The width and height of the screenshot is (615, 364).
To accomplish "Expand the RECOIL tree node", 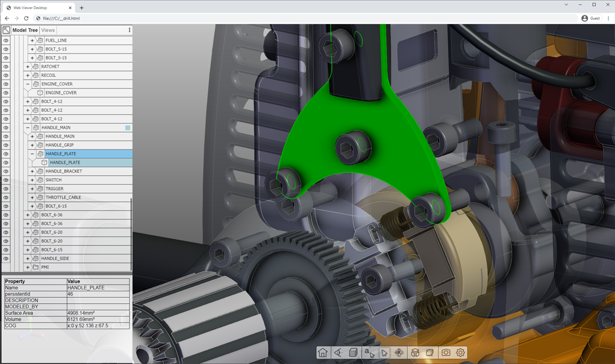I will 28,76.
